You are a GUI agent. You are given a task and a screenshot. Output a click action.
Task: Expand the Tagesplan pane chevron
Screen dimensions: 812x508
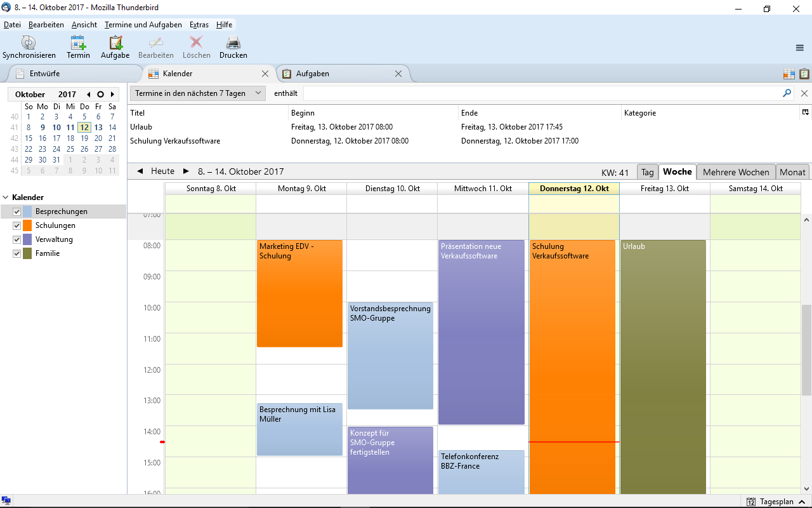click(802, 502)
